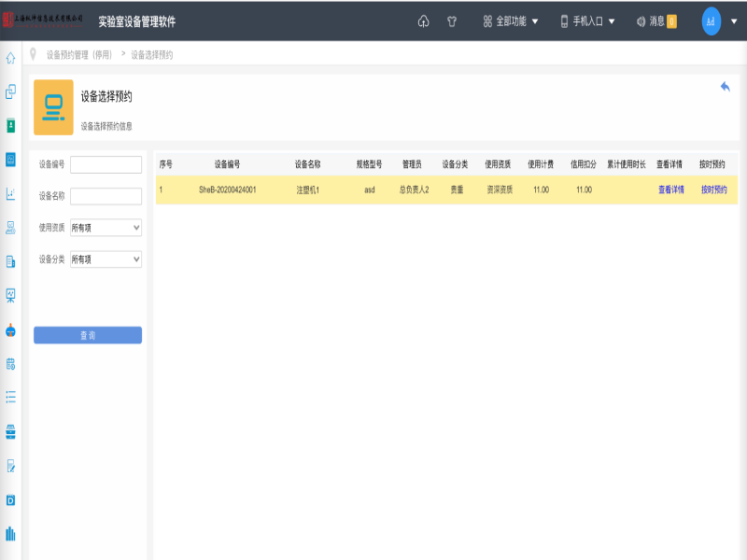Image resolution: width=747 pixels, height=560 pixels.
Task: Open the computer device icon in sidebar
Action: tap(10, 228)
